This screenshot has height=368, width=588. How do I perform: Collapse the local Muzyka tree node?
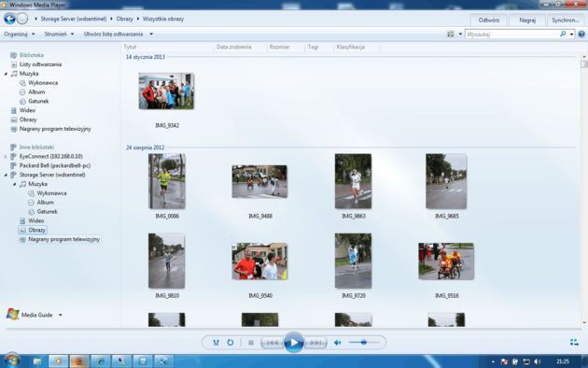pyautogui.click(x=6, y=74)
